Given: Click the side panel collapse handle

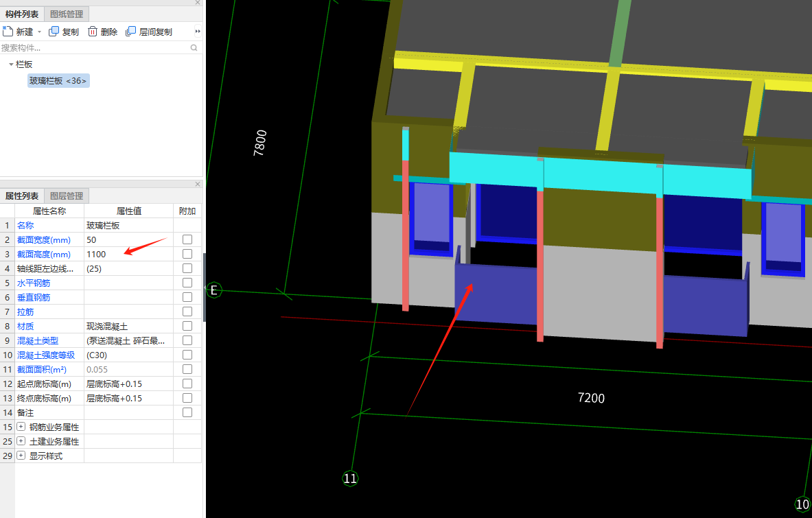Looking at the screenshot, I should point(204,287).
